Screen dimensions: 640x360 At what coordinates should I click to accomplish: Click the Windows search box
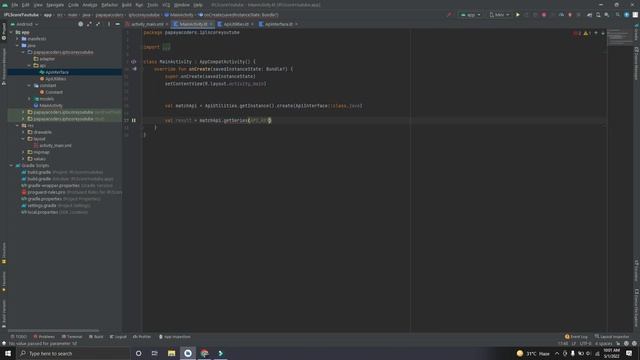pos(73,353)
